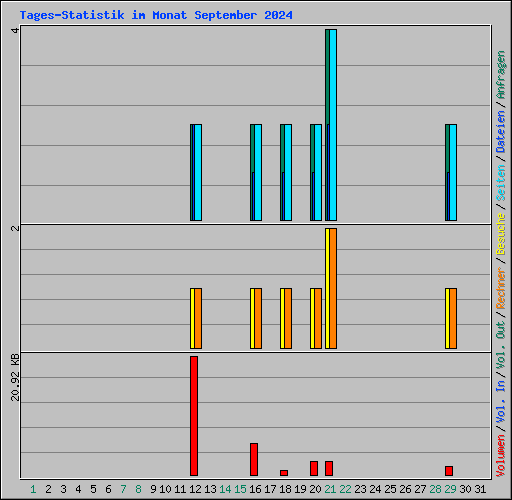The height and width of the screenshot is (500, 512).
Task: Click the chart title Tages-Statistik im Monat September 2024
Action: [x=156, y=15]
